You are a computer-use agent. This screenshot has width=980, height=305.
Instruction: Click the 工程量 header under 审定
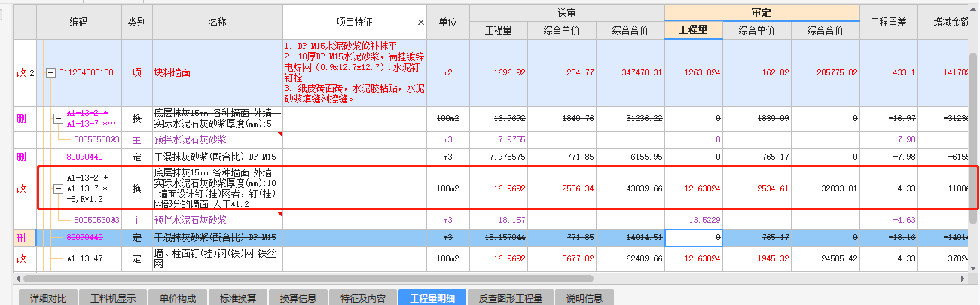693,30
